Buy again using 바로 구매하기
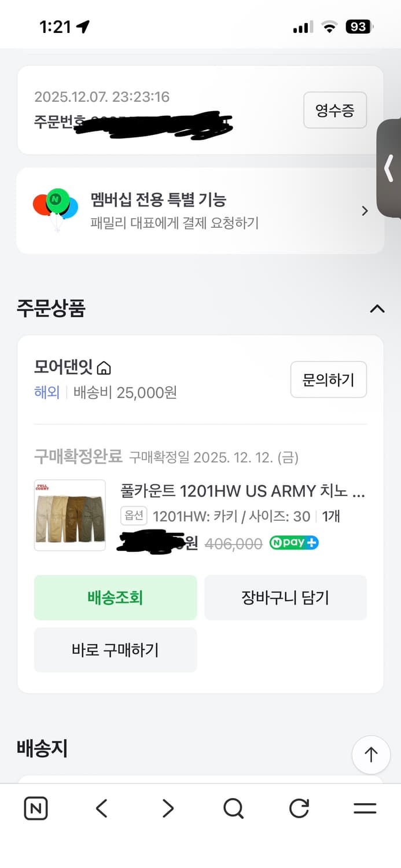The width and height of the screenshot is (401, 868). point(115,650)
